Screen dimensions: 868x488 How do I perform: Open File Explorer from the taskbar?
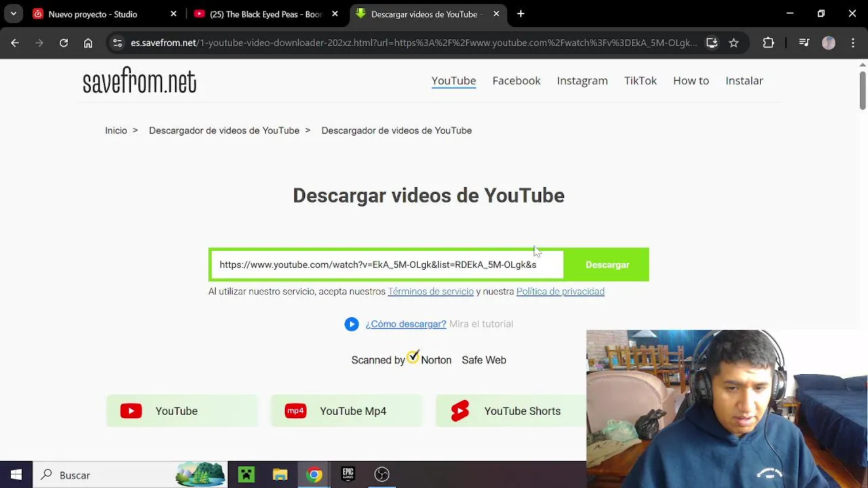point(280,474)
